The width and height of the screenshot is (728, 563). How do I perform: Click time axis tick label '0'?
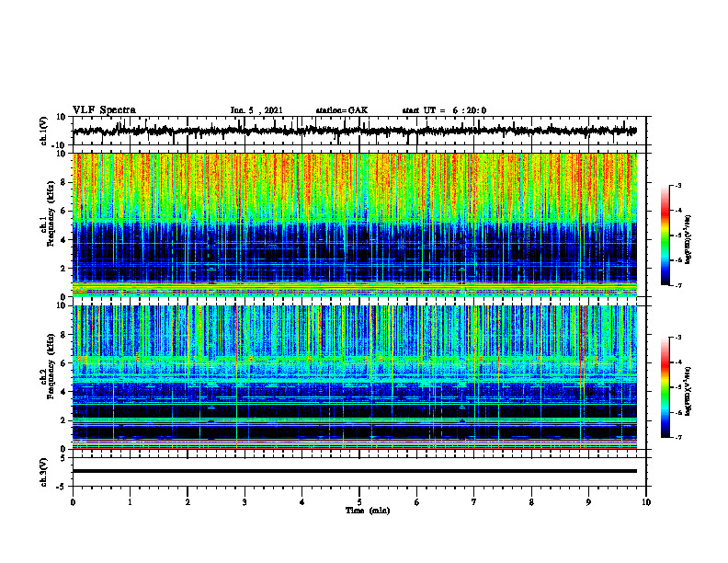[x=73, y=502]
